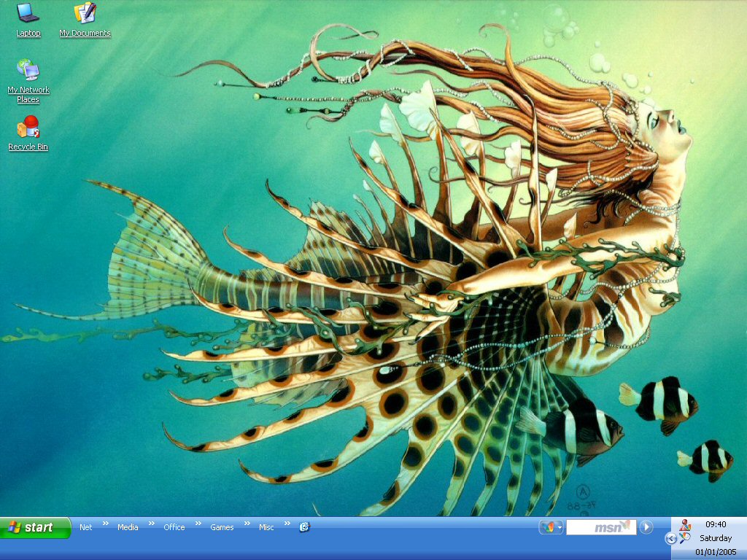This screenshot has width=747, height=560.
Task: Expand the Office toolbar chevron
Action: (198, 524)
